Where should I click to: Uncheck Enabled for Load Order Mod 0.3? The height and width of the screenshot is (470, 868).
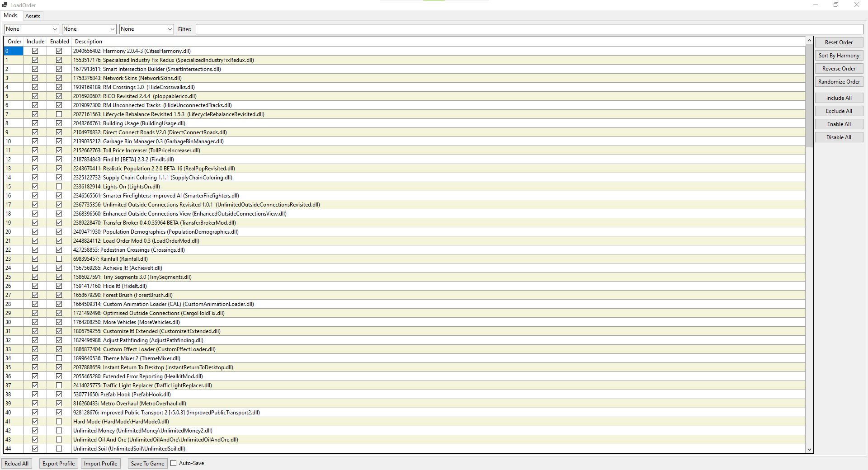point(59,241)
